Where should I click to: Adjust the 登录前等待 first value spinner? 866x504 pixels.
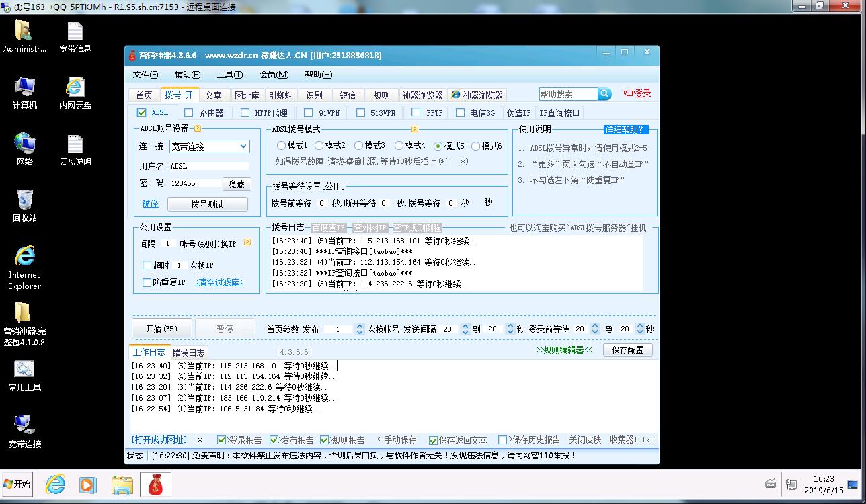[594, 329]
